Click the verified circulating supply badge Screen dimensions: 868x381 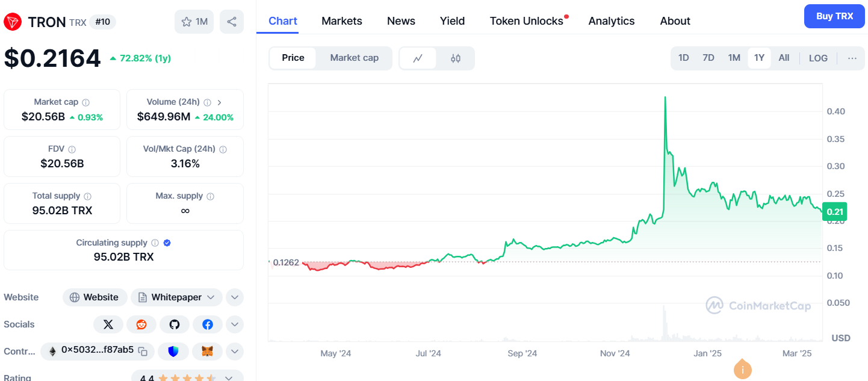[x=167, y=243]
